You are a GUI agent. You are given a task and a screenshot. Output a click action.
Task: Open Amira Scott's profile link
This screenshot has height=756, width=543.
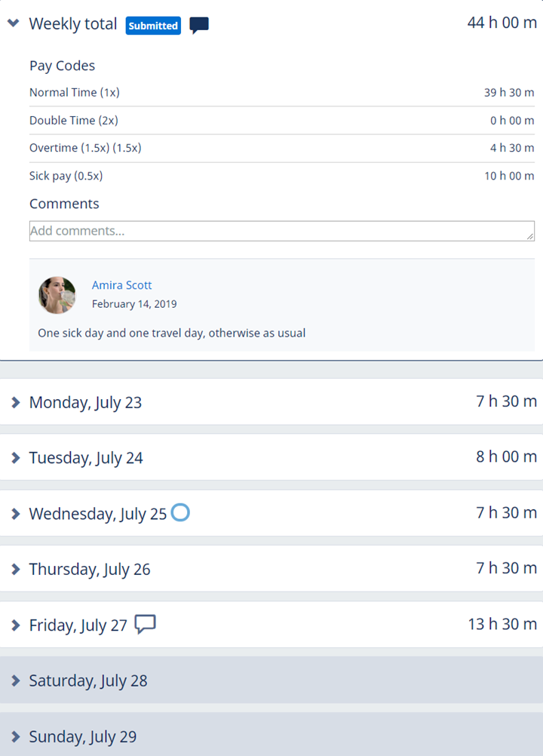tap(121, 285)
